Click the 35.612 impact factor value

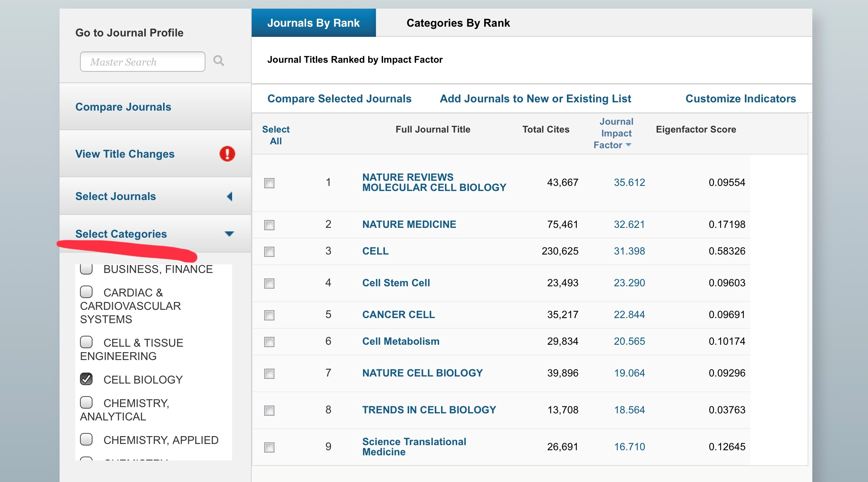point(629,182)
